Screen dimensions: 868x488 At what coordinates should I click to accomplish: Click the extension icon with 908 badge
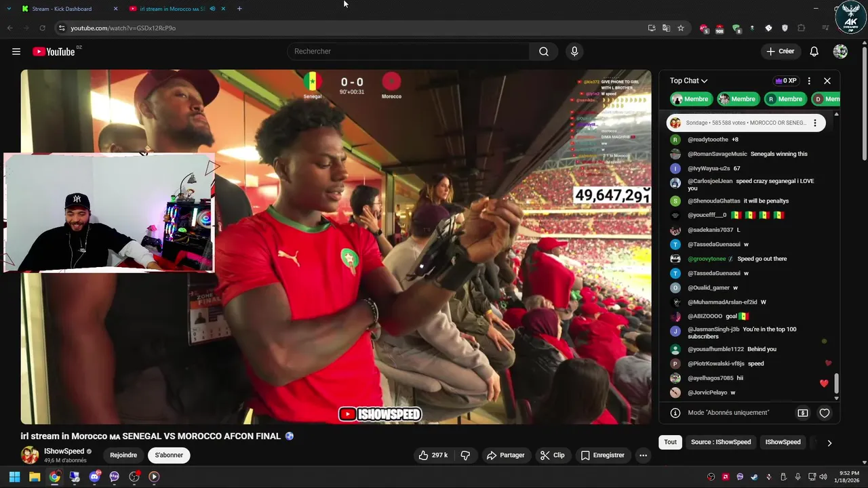(719, 28)
